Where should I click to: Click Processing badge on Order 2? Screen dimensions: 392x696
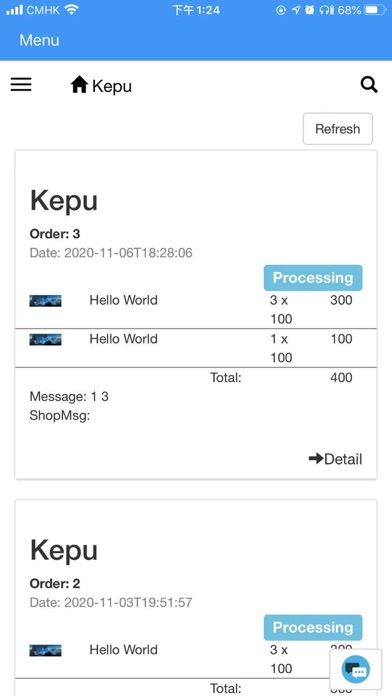click(x=313, y=628)
